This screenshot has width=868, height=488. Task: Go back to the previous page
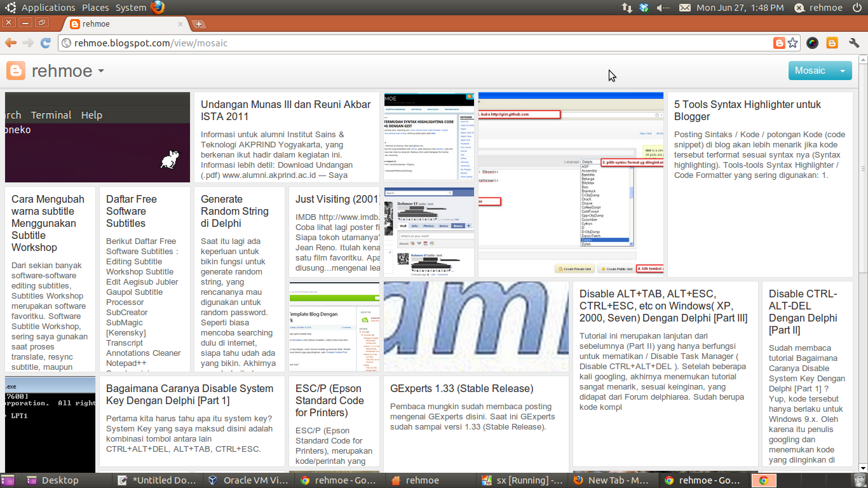coord(11,43)
